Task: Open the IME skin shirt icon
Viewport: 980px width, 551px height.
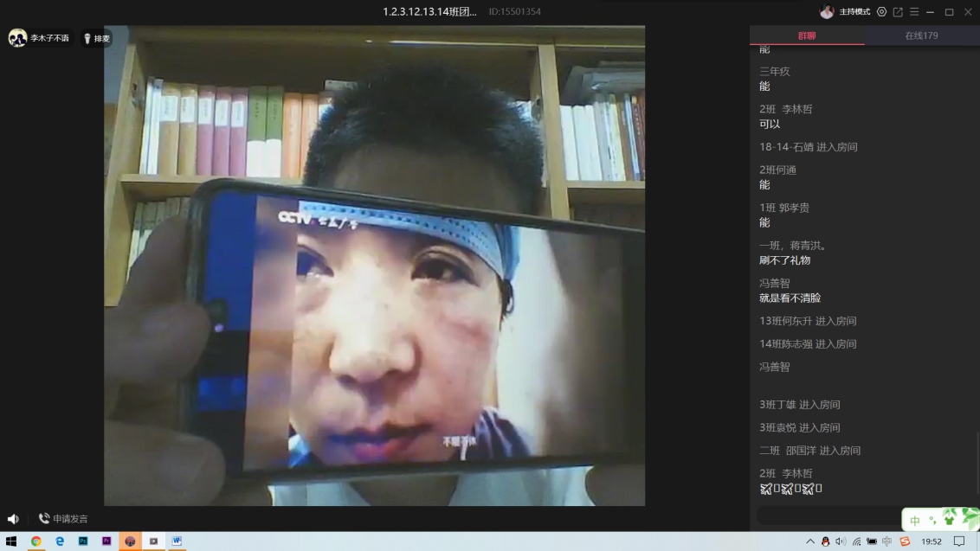Action: coord(950,517)
